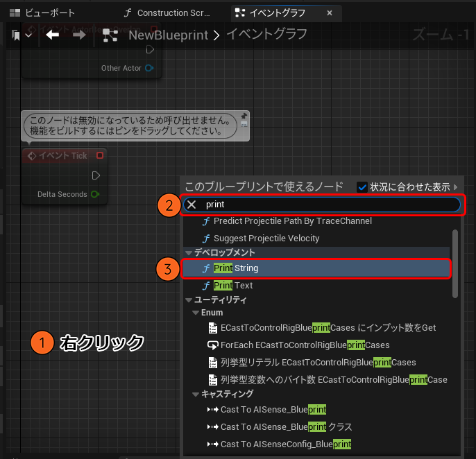This screenshot has width=476, height=459.
Task: Click the NewBlueprint breadcrumb link
Action: pos(169,35)
